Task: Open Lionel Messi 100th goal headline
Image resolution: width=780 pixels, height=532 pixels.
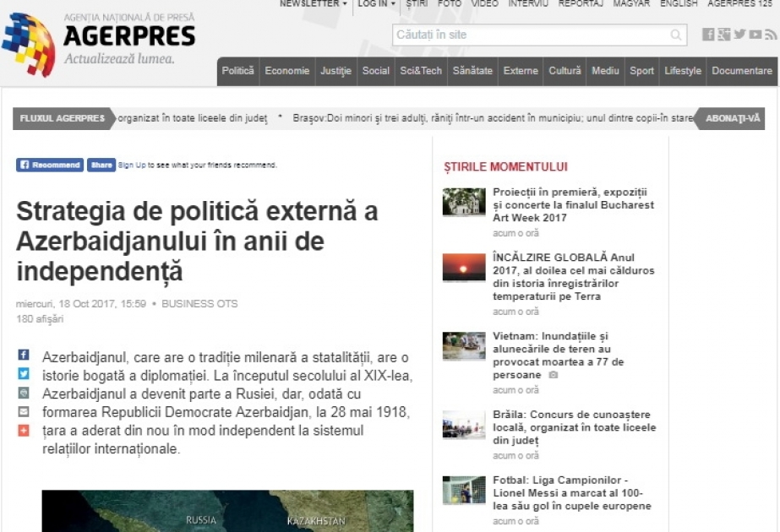Action: click(x=572, y=493)
